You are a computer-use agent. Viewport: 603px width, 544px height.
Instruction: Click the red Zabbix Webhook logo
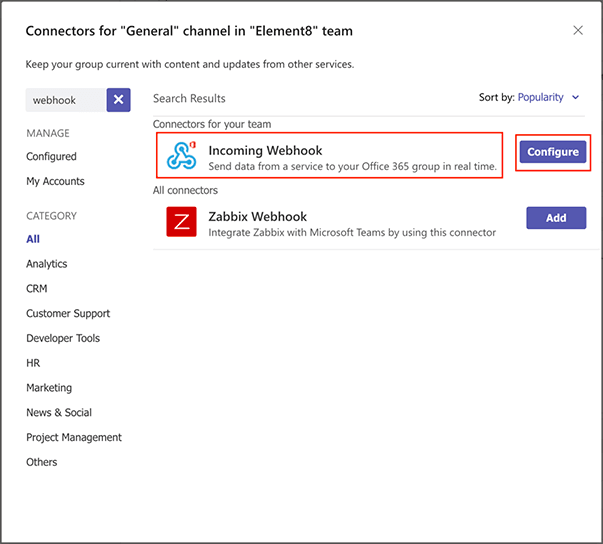click(182, 222)
